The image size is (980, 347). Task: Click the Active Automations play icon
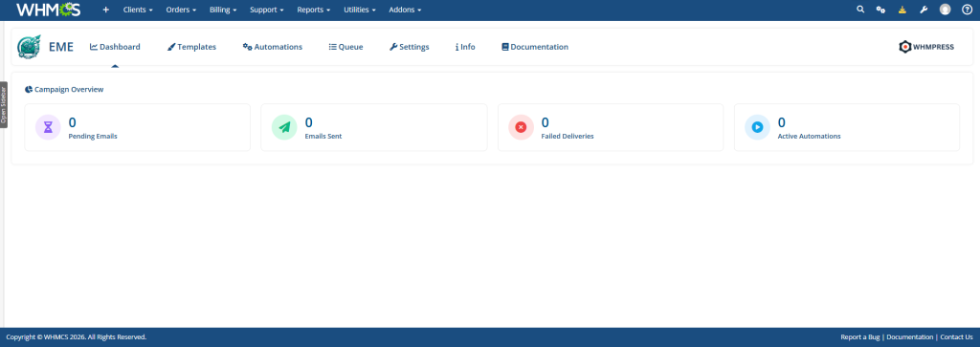(757, 127)
